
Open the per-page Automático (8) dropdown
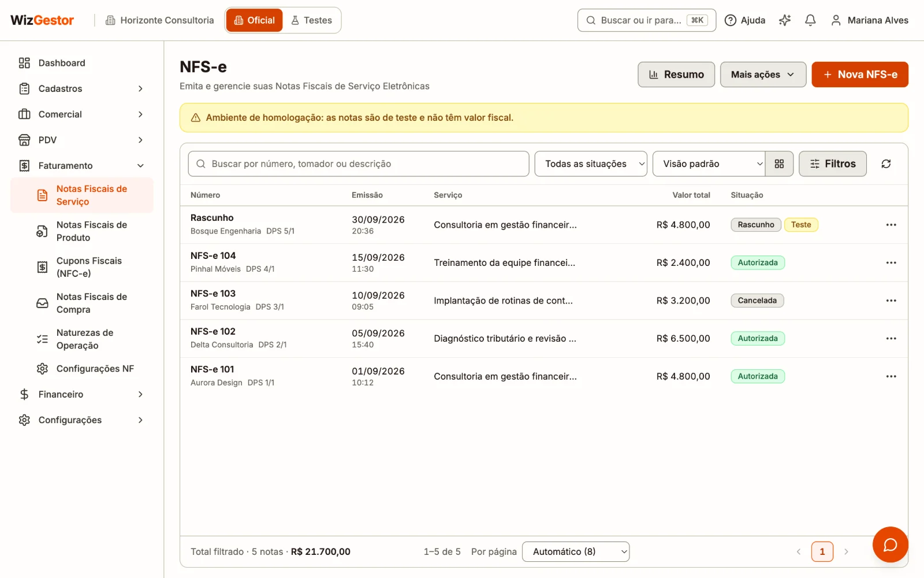click(x=575, y=551)
